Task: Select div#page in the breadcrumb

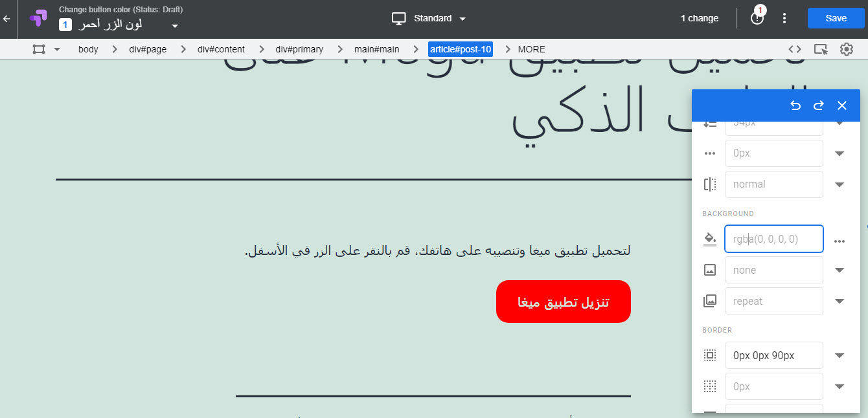Action: [148, 49]
